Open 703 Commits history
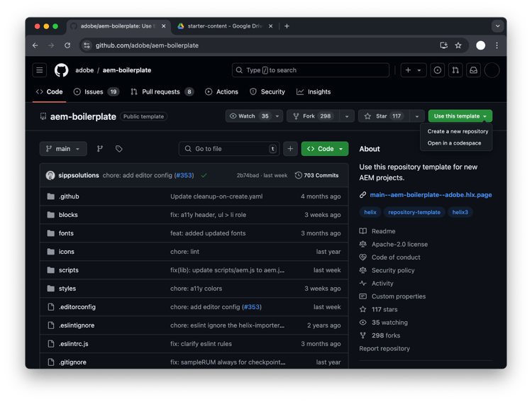Image resolution: width=532 pixels, height=402 pixels. (x=316, y=175)
